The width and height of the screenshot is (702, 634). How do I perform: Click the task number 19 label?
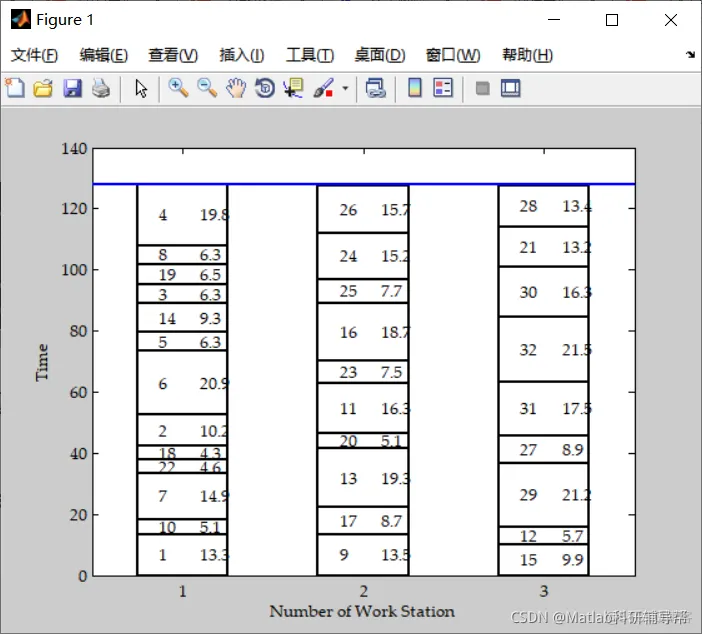click(x=167, y=274)
